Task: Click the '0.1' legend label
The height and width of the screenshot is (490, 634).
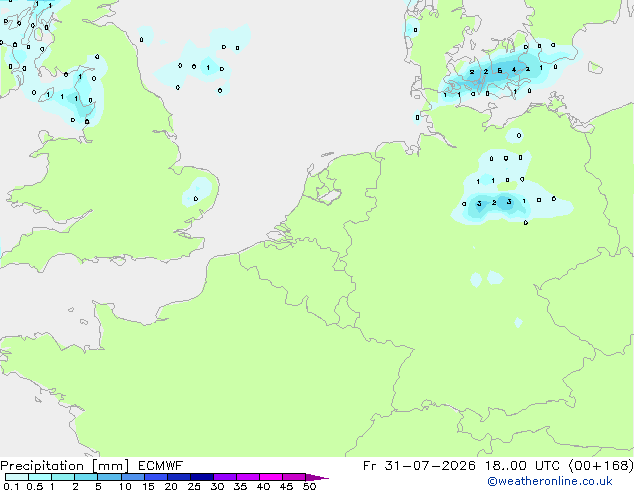Action: tap(11, 486)
